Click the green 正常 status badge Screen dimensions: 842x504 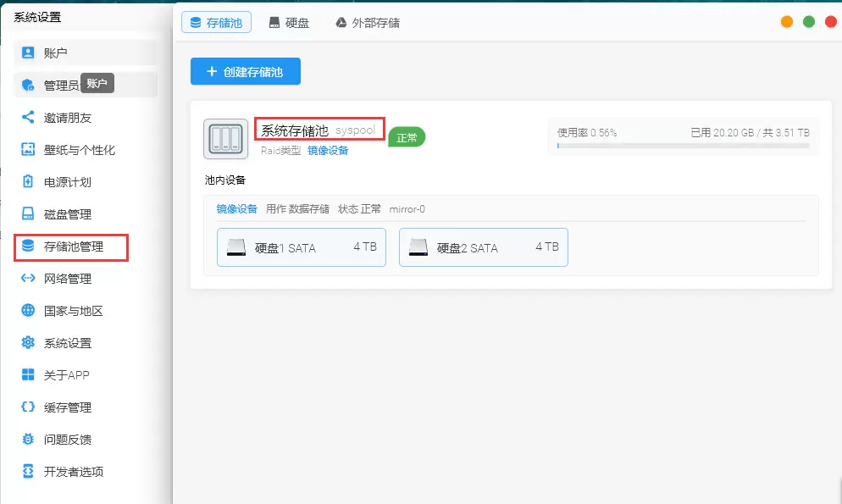pyautogui.click(x=407, y=137)
